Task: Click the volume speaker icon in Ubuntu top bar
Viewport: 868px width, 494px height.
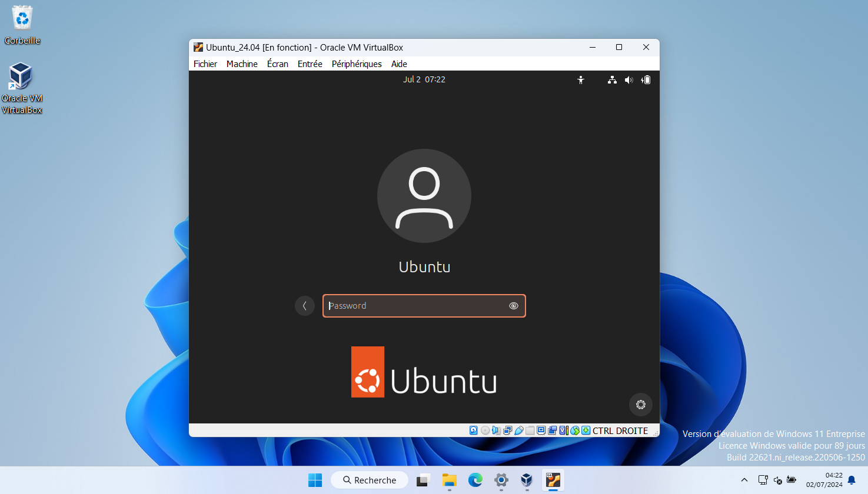Action: coord(628,80)
